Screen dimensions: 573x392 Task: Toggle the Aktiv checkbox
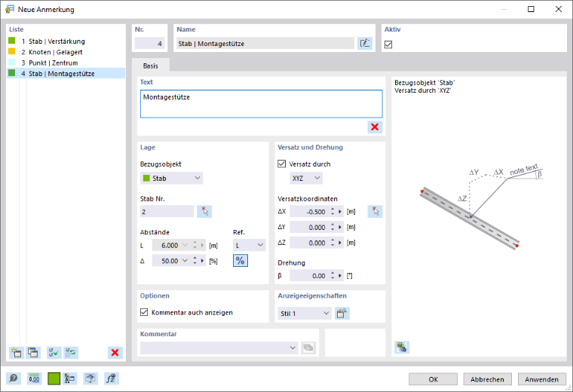coord(388,44)
